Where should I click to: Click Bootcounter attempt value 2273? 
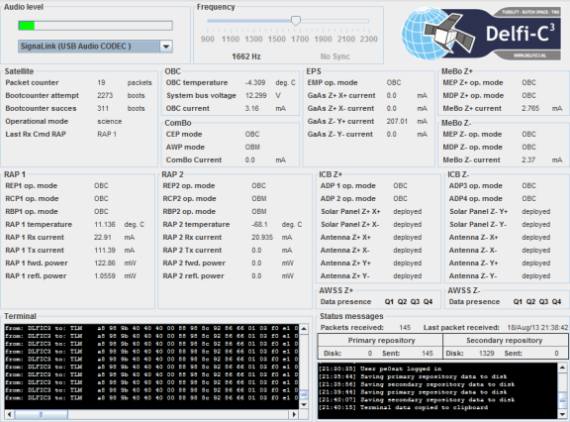(105, 95)
